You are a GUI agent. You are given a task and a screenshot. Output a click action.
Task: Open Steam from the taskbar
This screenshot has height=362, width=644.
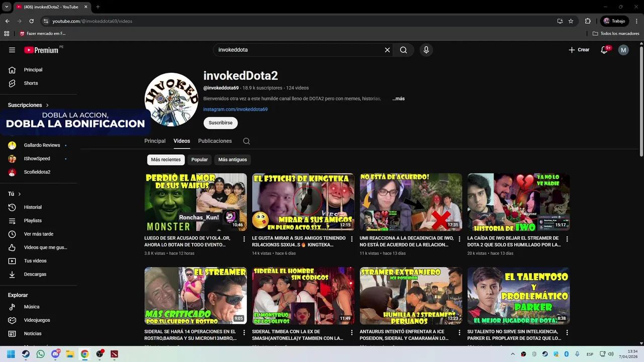click(26, 354)
